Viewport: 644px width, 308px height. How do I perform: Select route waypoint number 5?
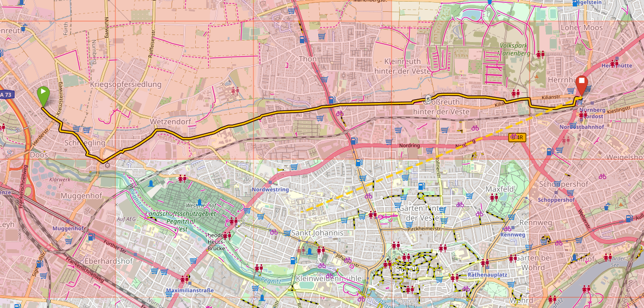(x=427, y=99)
